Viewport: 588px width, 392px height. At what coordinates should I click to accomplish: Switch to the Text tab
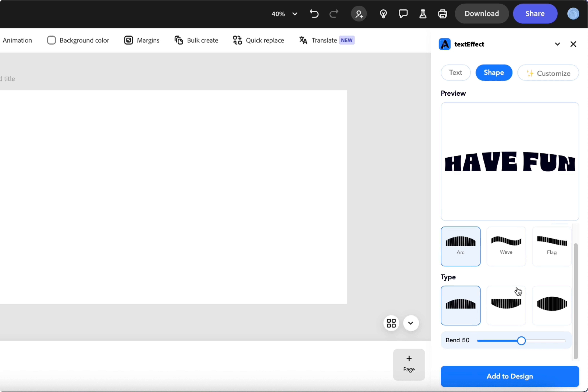[455, 72]
